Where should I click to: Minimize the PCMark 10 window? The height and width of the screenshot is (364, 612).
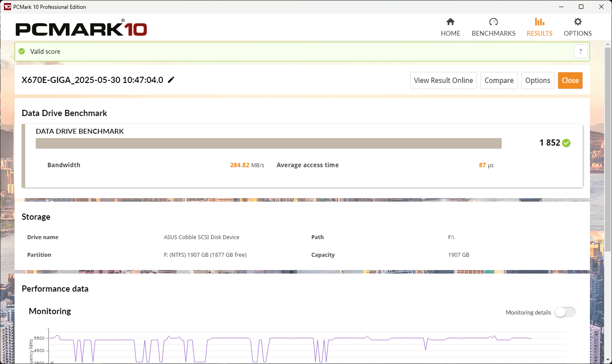561,7
